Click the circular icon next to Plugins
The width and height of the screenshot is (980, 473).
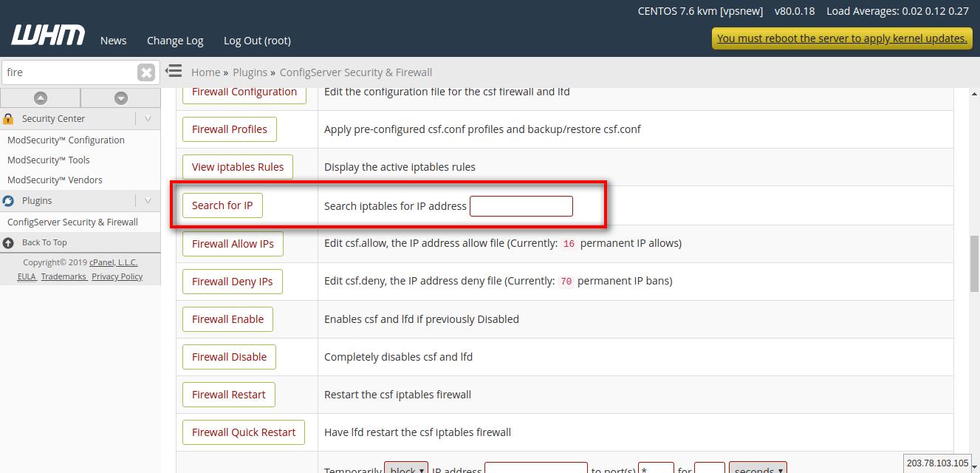coord(7,200)
